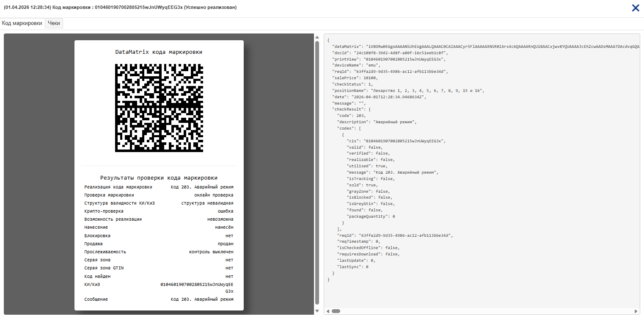This screenshot has width=644, height=316.
Task: Switch to the Чеки tab
Action: [x=54, y=23]
